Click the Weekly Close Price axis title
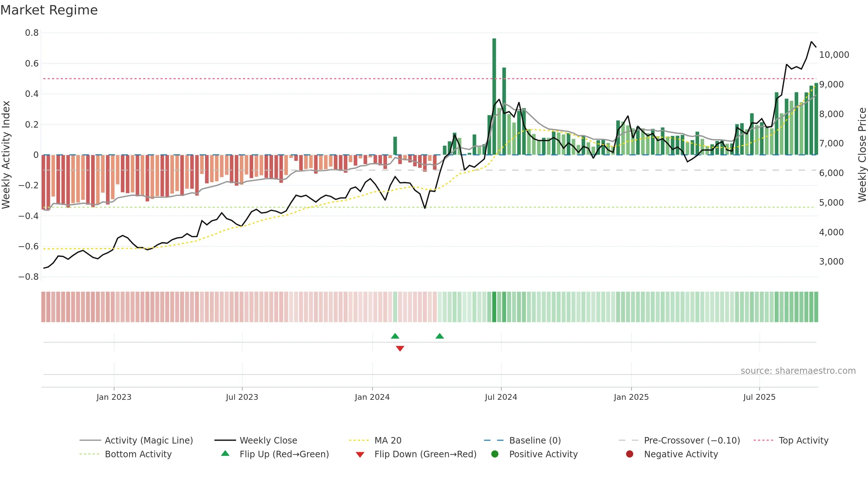Screen dimensions: 868x488 (862, 155)
